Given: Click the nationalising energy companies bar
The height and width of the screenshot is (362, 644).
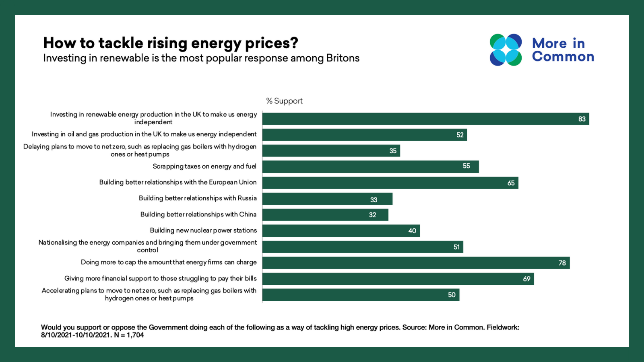Looking at the screenshot, I should pyautogui.click(x=363, y=247).
